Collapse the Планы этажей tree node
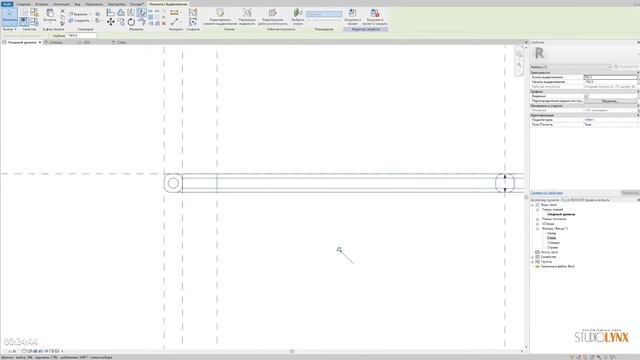Viewport: 640px width, 360px height. pos(538,209)
